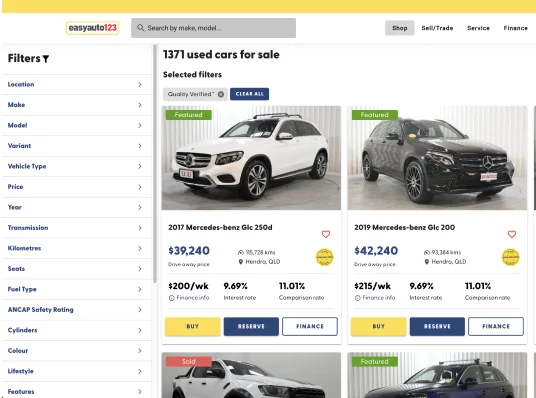
Task: Focus the Search by make, model field
Action: 213,28
